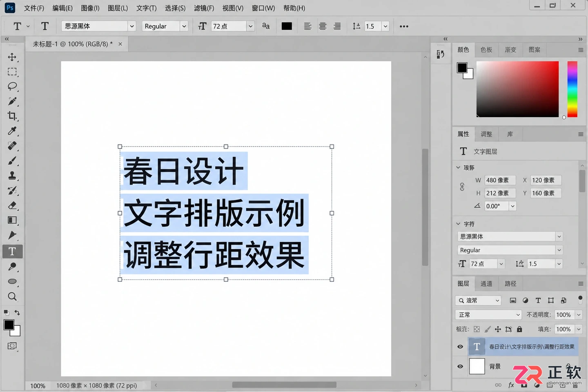Open more options (three dots) in options bar
The height and width of the screenshot is (392, 588).
404,26
